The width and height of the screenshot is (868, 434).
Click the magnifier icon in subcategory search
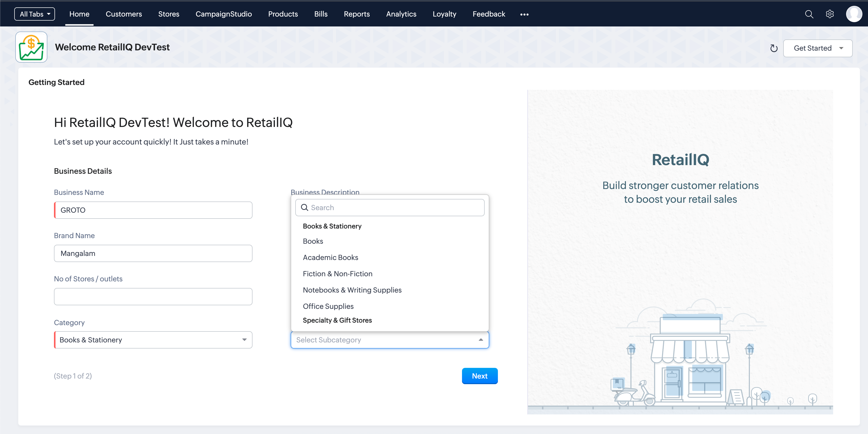pyautogui.click(x=304, y=207)
